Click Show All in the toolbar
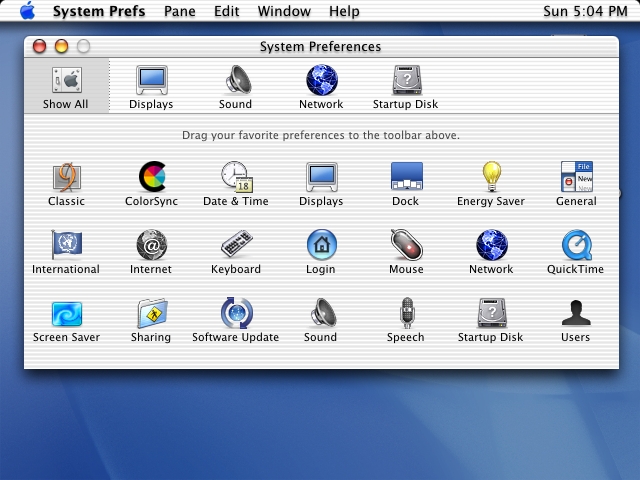 [x=67, y=87]
